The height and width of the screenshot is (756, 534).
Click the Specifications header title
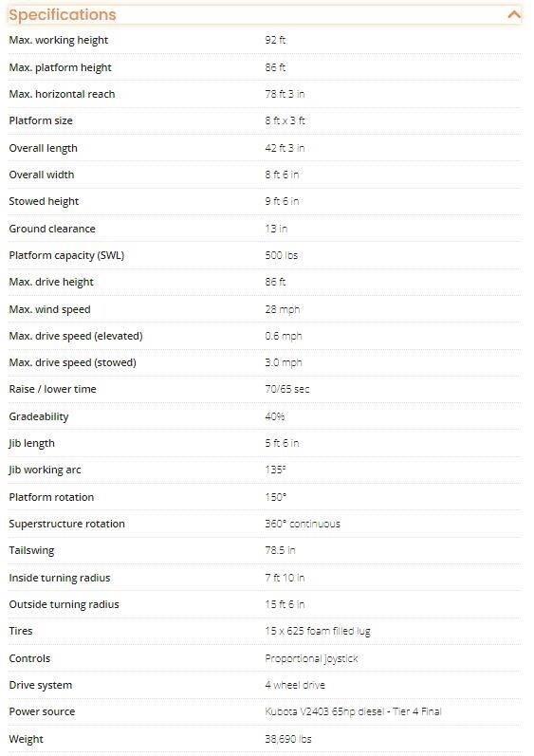click(x=63, y=15)
